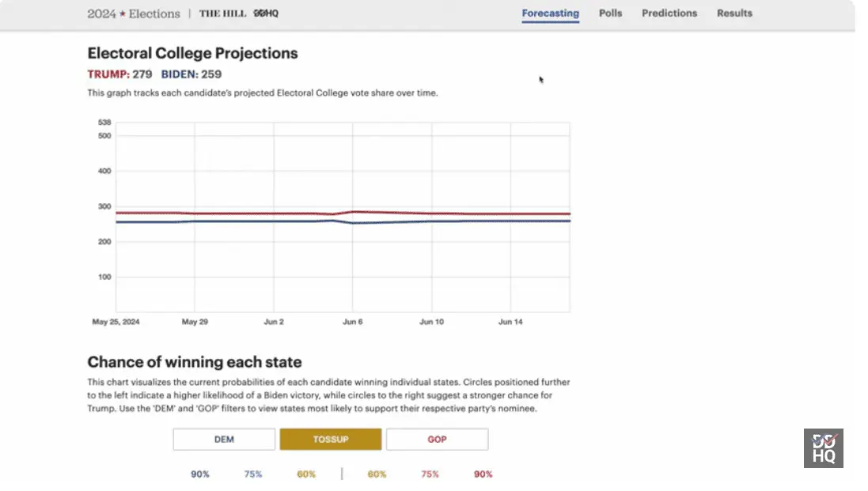Screen dimensions: 868x491
Task: Switch to the Polls tab
Action: [x=610, y=13]
